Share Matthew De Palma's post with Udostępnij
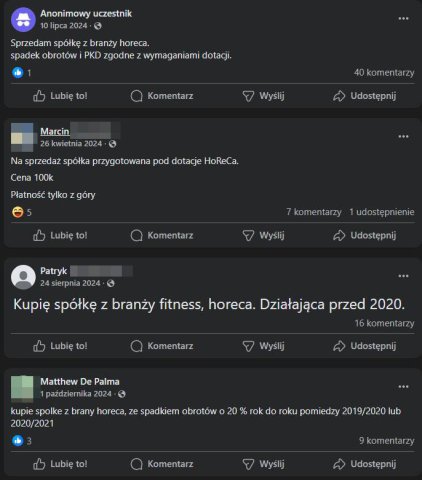Image resolution: width=422 pixels, height=480 pixels. [x=364, y=464]
